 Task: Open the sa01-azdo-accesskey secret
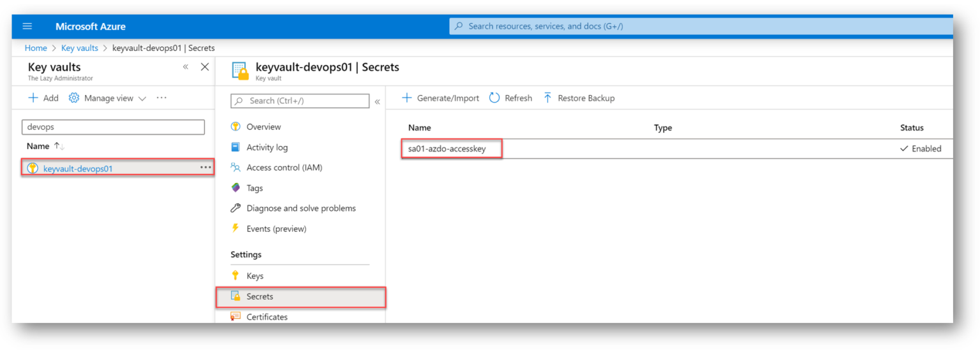(447, 148)
